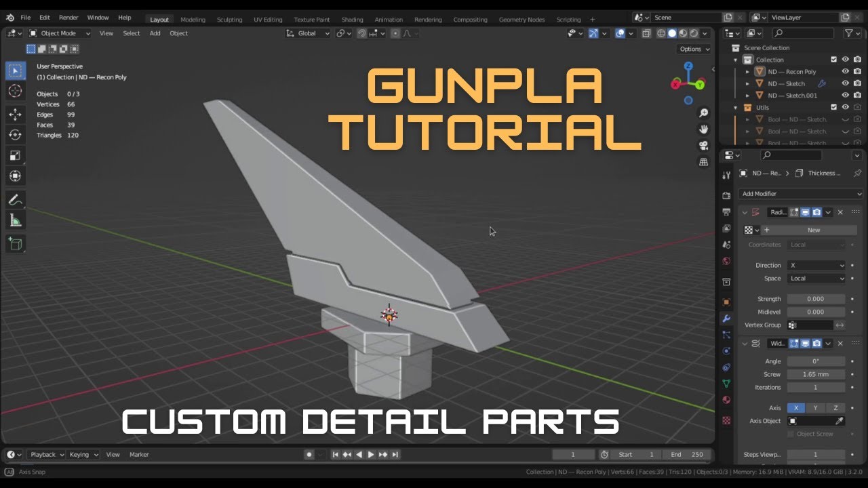The height and width of the screenshot is (488, 868).
Task: Select the Add Cube tool
Action: click(16, 243)
